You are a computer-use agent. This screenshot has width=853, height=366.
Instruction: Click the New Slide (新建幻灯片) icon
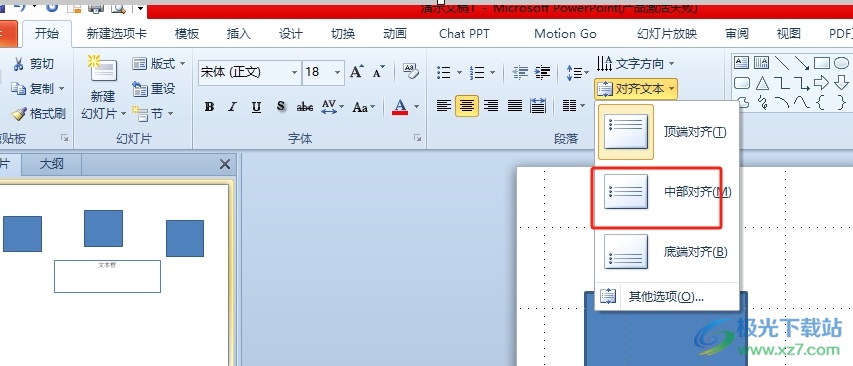(103, 69)
